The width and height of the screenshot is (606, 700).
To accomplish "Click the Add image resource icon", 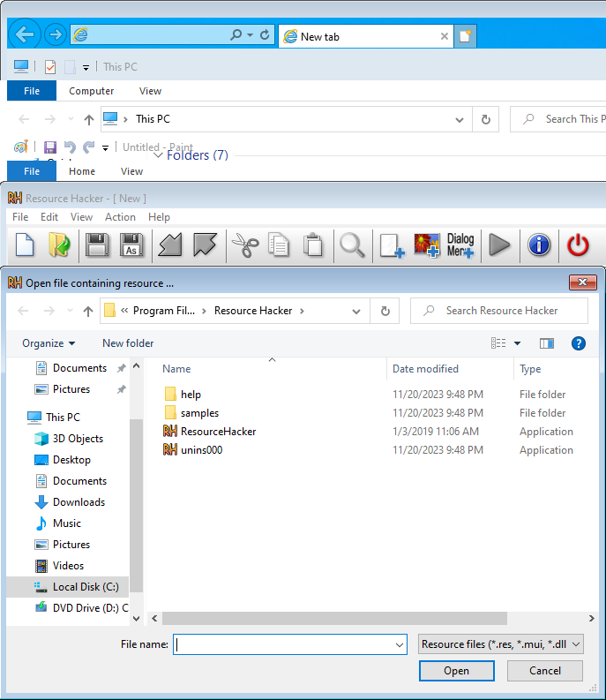I will pos(427,245).
